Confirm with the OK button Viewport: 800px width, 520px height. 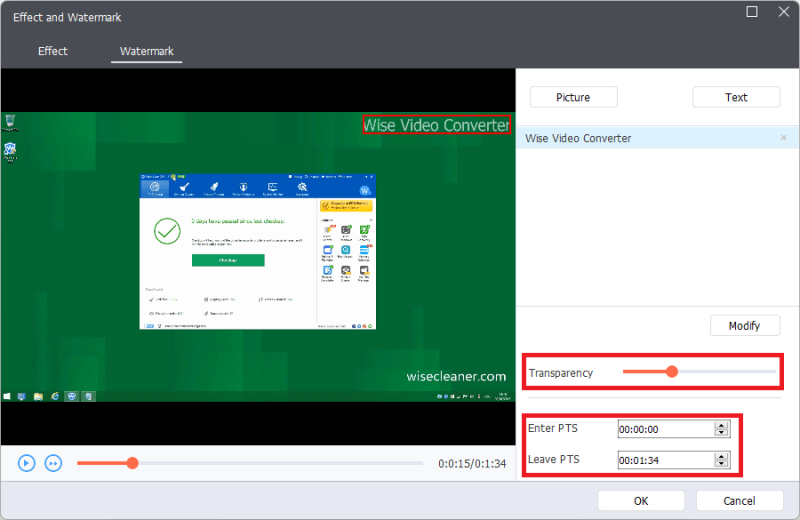click(641, 501)
